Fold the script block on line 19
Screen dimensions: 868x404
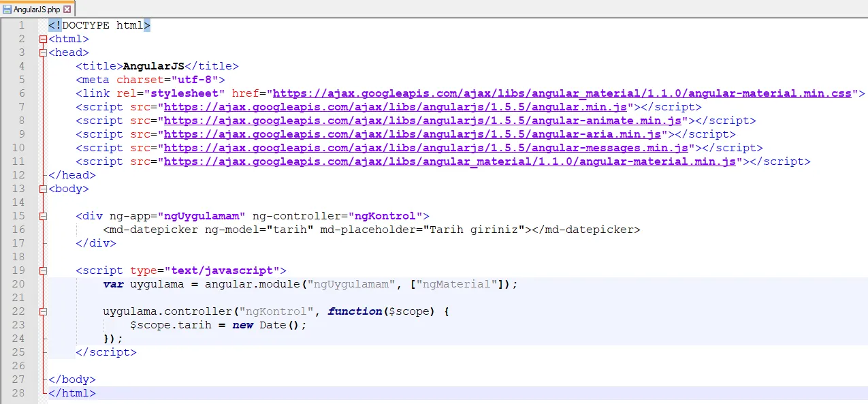coord(44,270)
